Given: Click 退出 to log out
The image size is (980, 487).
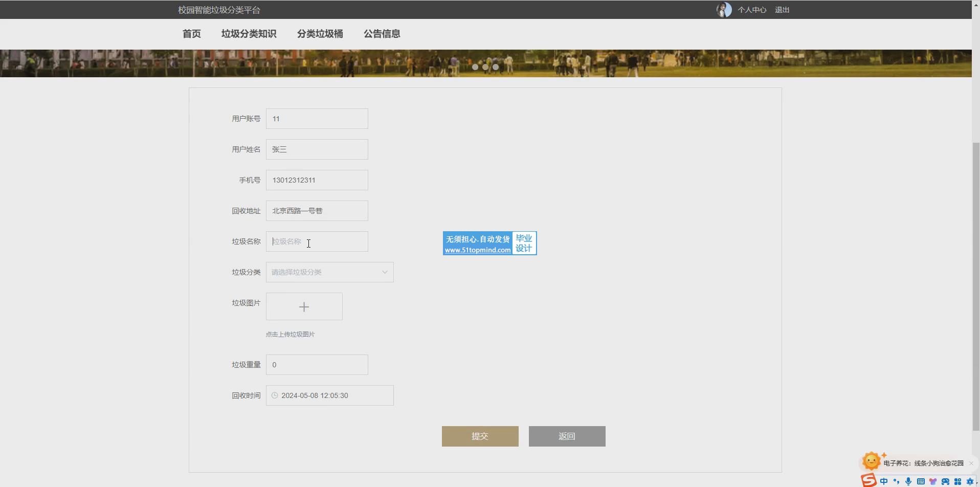Looking at the screenshot, I should point(782,10).
